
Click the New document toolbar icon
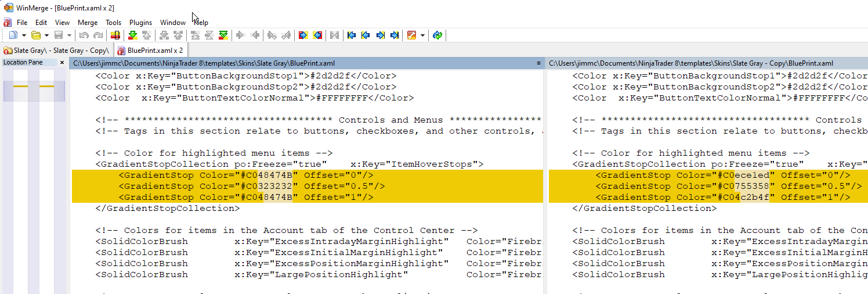[13, 35]
